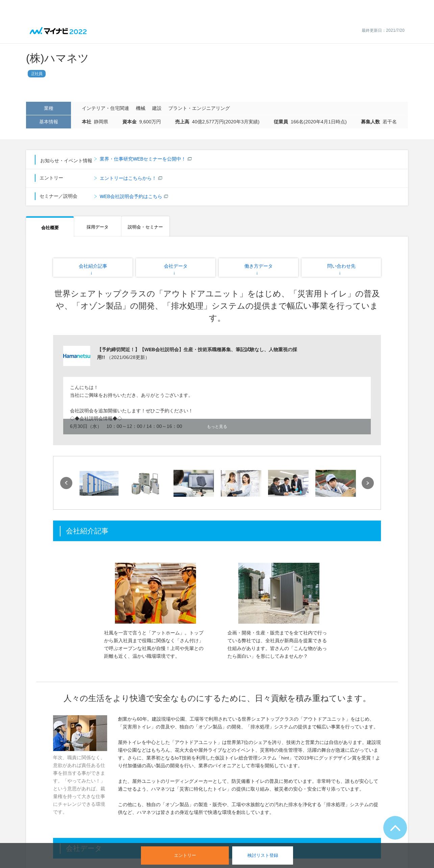Screen dimensions: 434x868
Task: Select the businessmen meeting thumbnail
Action: pyautogui.click(x=288, y=483)
